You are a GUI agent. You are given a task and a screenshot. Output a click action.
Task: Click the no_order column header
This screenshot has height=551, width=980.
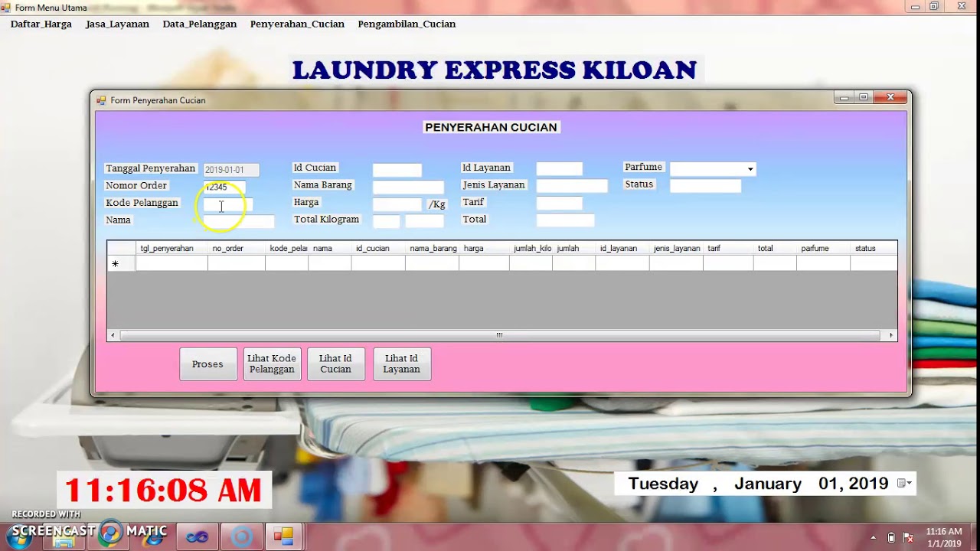(x=237, y=248)
